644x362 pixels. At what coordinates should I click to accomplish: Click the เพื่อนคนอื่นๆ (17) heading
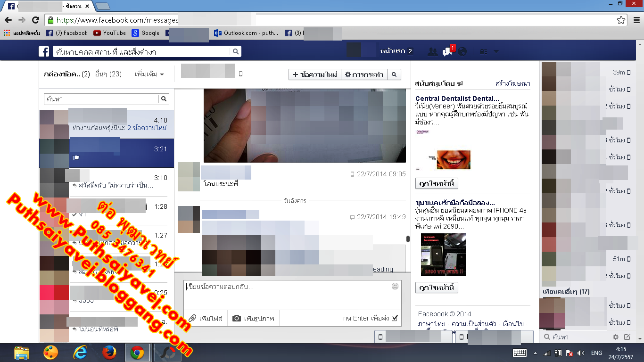[x=566, y=292]
